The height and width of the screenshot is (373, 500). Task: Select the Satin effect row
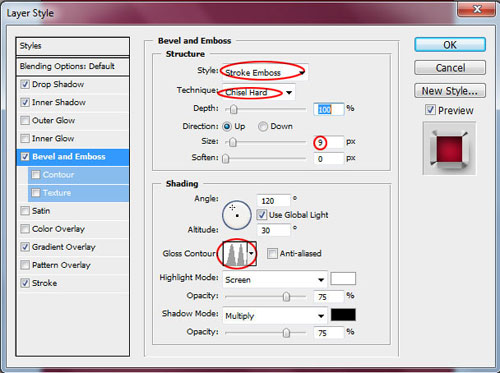[72, 211]
